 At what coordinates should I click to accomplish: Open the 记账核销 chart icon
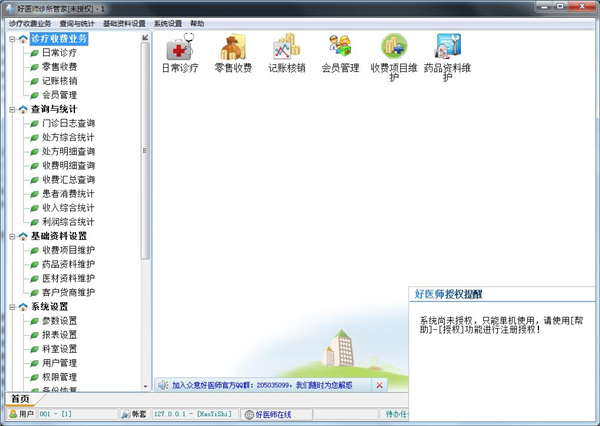[x=287, y=47]
